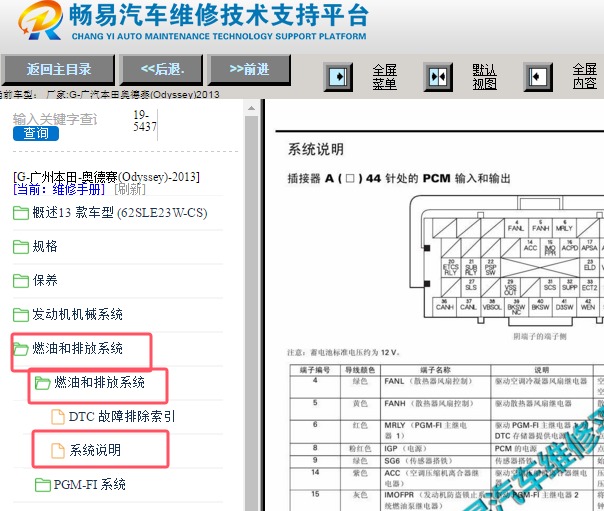Go back to 返回主目录 main directory
The image size is (604, 511).
[x=58, y=70]
